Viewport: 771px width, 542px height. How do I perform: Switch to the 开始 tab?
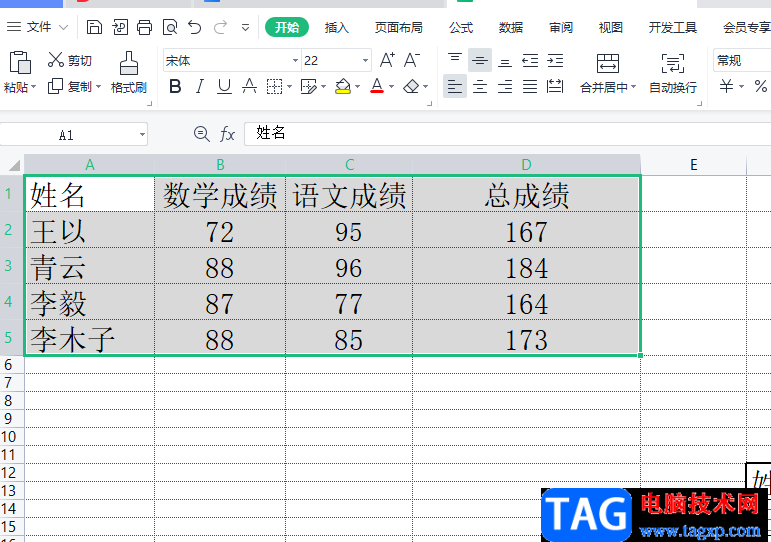point(287,27)
